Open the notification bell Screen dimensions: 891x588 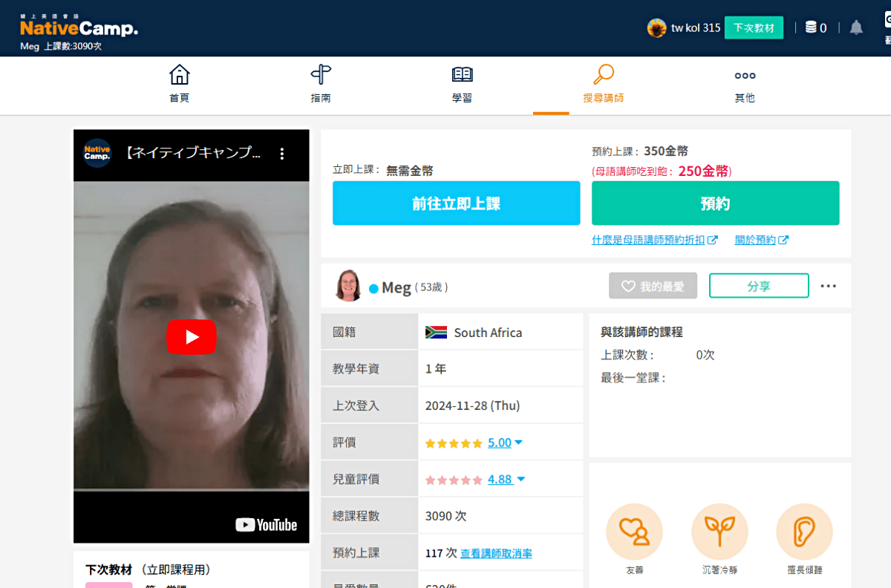click(x=856, y=27)
